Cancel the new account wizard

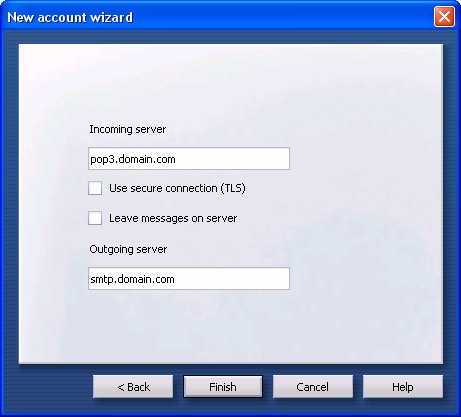point(313,387)
